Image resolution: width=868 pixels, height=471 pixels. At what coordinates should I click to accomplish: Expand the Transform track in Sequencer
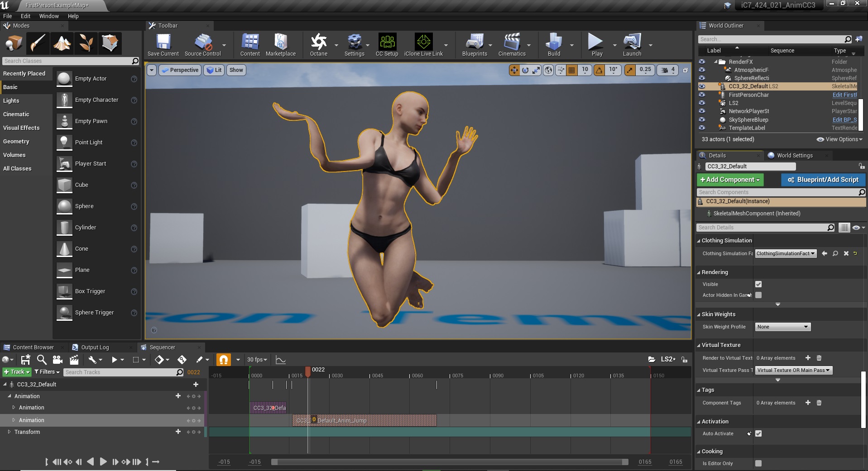(x=9, y=432)
